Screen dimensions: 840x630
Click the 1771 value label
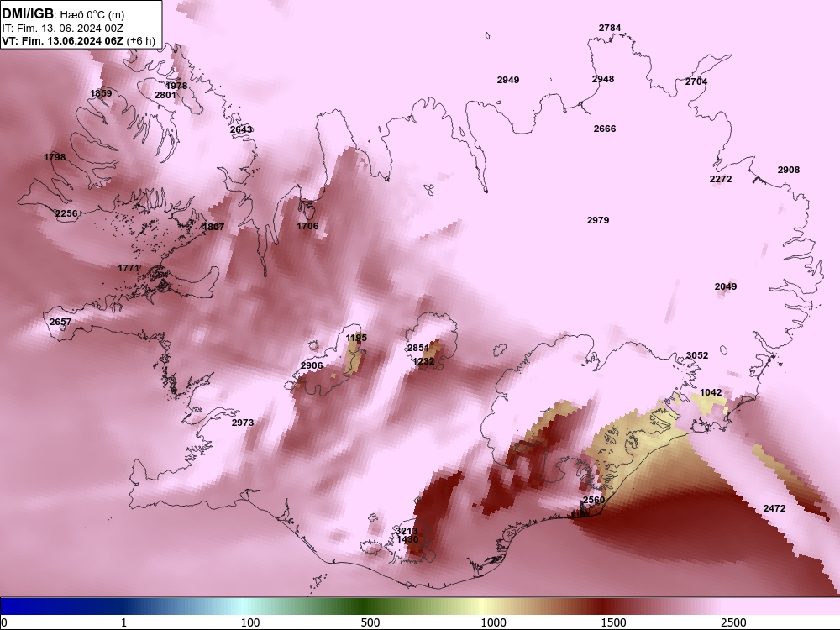click(129, 268)
